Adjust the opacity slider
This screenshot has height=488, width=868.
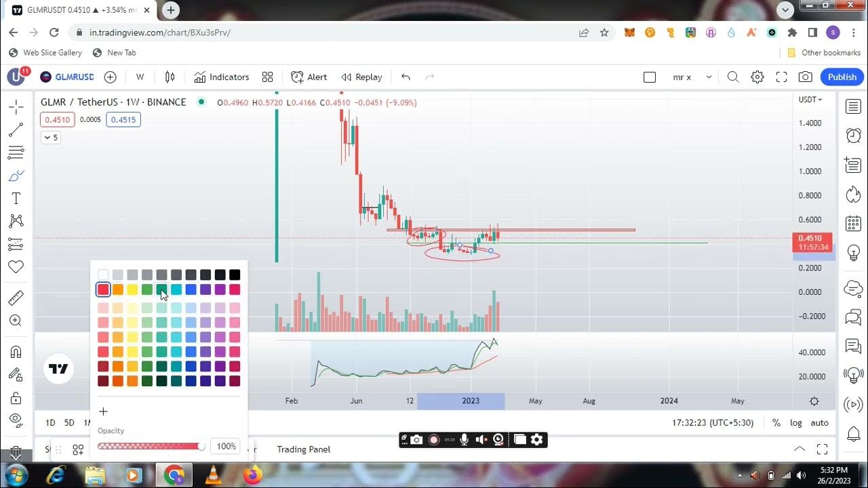point(151,446)
